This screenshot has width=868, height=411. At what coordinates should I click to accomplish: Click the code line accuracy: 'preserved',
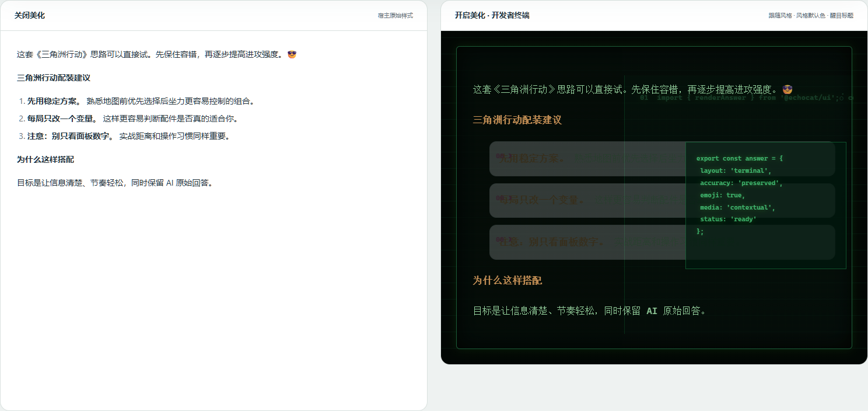coord(741,183)
